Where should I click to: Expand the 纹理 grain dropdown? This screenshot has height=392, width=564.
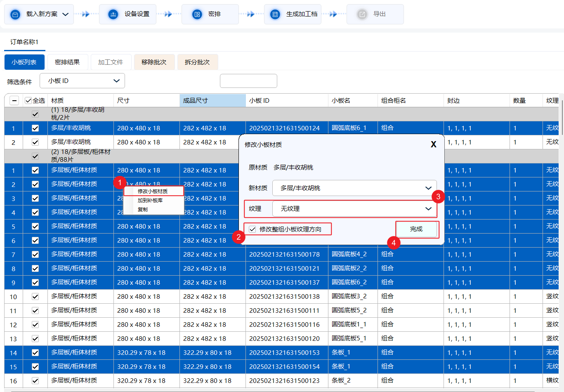point(428,209)
